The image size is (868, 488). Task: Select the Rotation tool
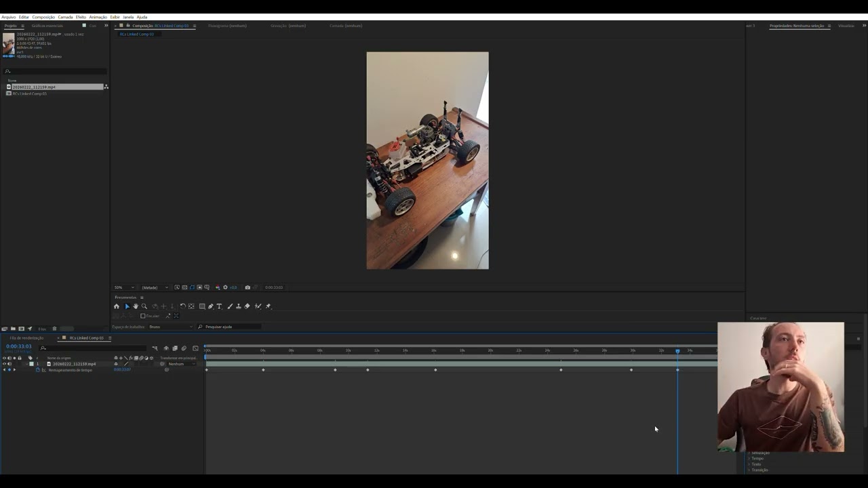click(x=182, y=306)
